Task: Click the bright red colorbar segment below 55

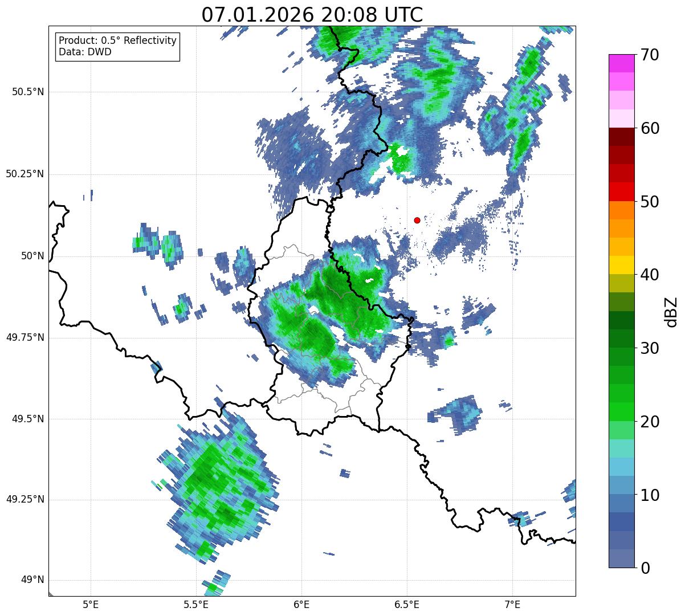Action: coord(621,191)
